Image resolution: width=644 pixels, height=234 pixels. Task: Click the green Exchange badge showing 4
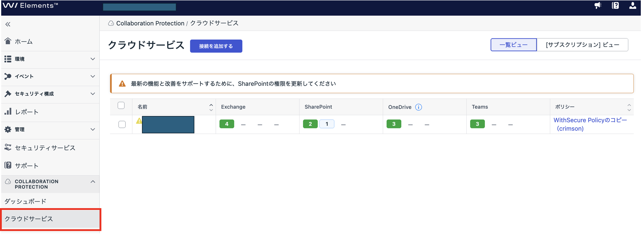[x=227, y=124]
